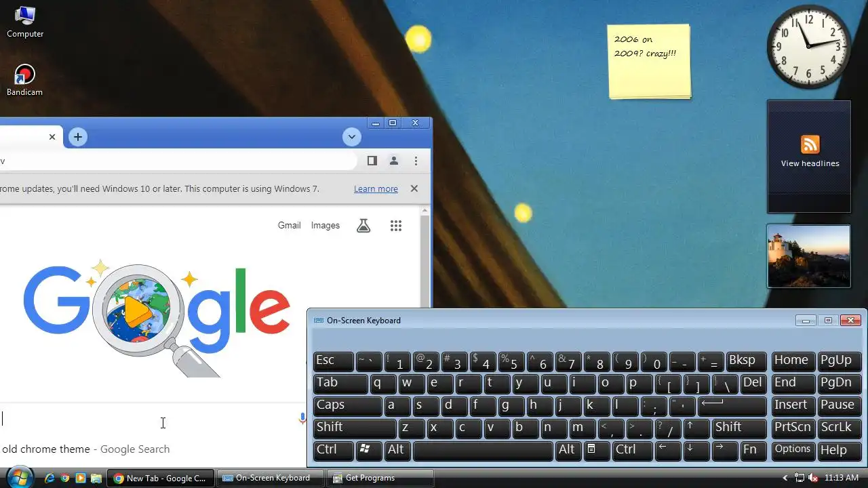Image resolution: width=868 pixels, height=488 pixels.
Task: Click the context menu key on keyboard
Action: click(x=597, y=451)
